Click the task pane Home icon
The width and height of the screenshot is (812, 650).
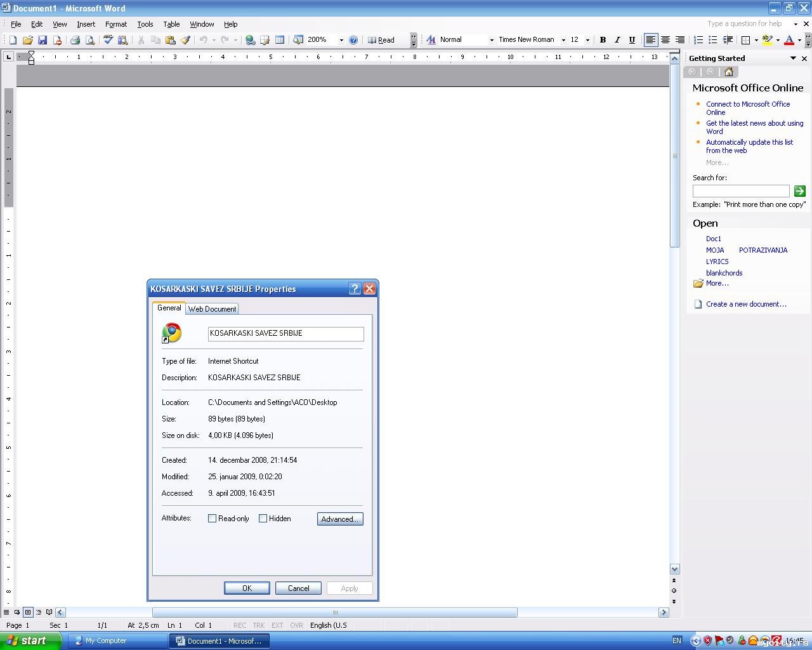(728, 72)
